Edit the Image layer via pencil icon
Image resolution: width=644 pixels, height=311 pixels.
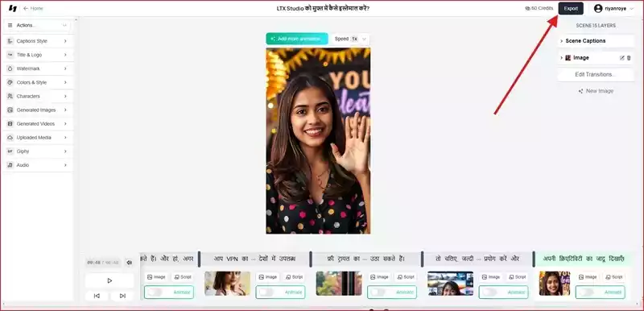coord(621,58)
